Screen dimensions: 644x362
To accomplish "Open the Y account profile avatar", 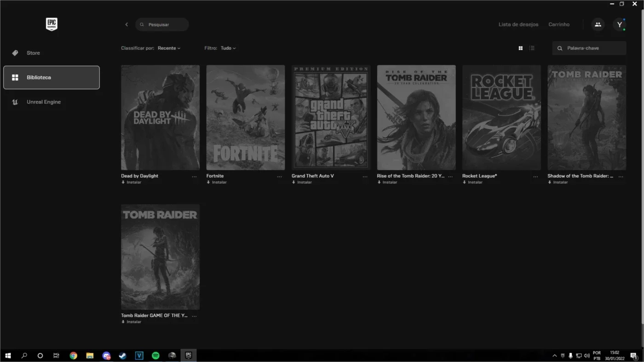I will (619, 24).
